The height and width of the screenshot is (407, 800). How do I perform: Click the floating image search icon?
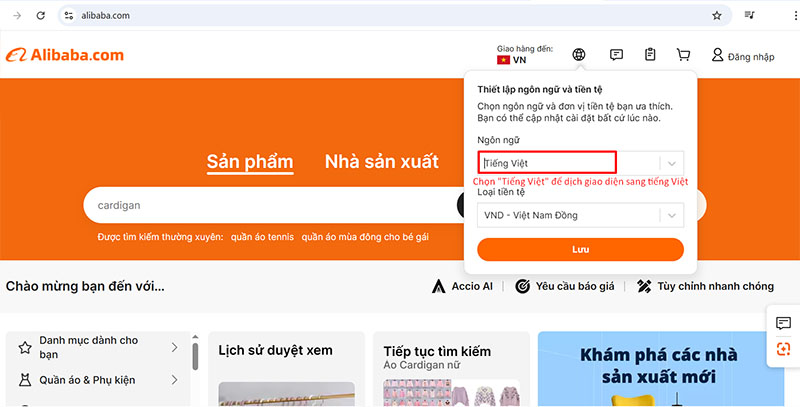tap(783, 349)
